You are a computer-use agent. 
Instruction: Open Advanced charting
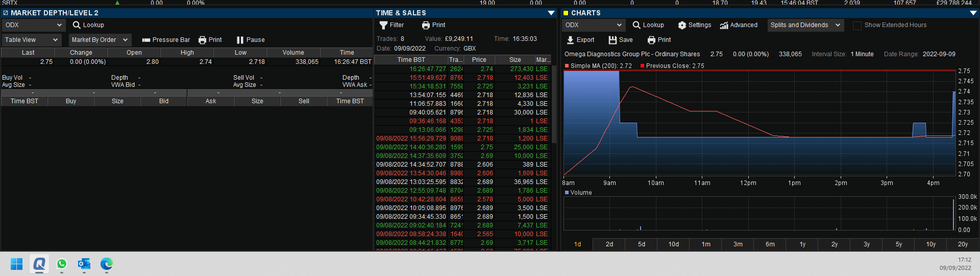[739, 25]
